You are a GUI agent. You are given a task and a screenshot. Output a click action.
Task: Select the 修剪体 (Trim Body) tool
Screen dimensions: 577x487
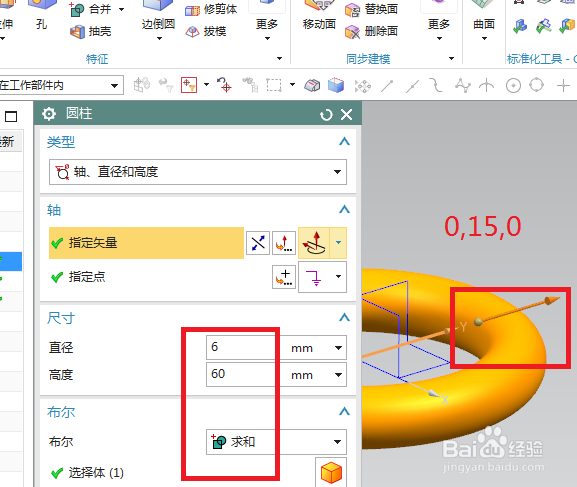click(x=211, y=10)
